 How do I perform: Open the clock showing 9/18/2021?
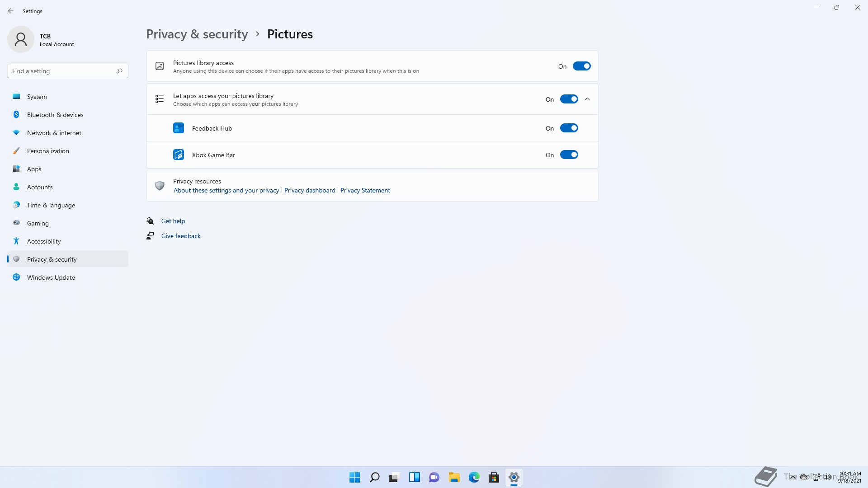(850, 477)
